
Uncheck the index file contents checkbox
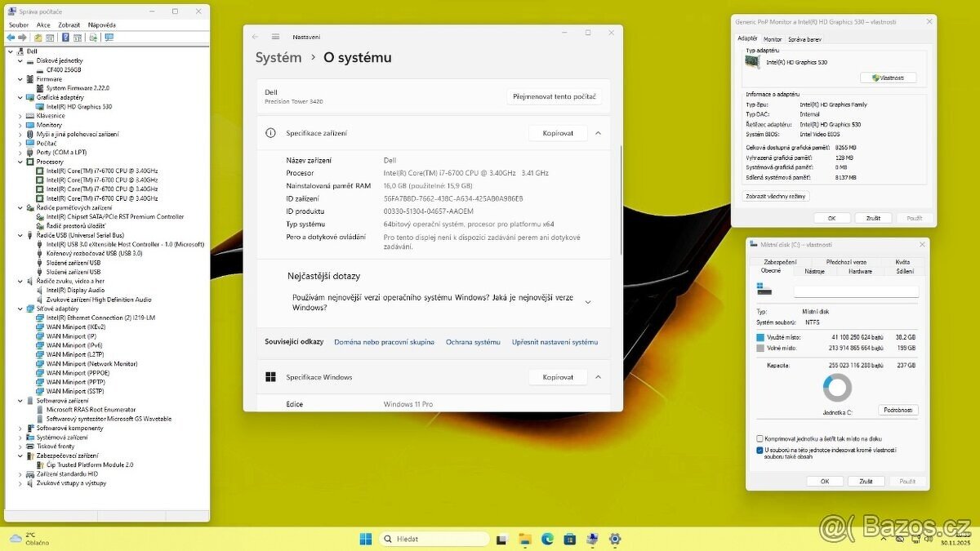pos(760,450)
